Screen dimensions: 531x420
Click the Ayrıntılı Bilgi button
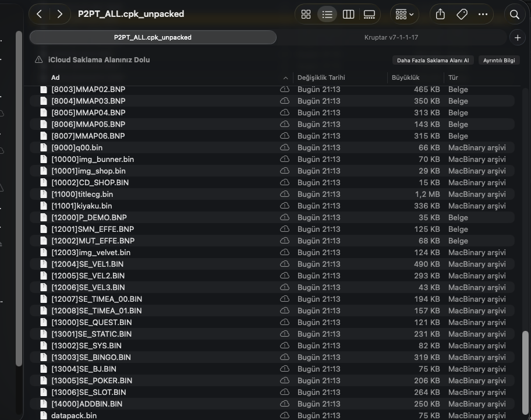pos(499,60)
